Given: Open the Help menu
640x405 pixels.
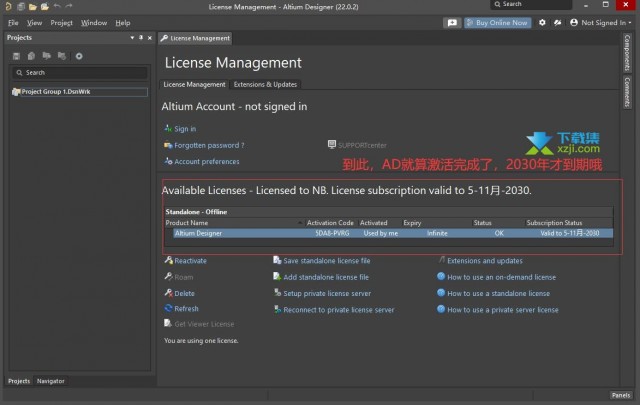Looking at the screenshot, I should 122,23.
